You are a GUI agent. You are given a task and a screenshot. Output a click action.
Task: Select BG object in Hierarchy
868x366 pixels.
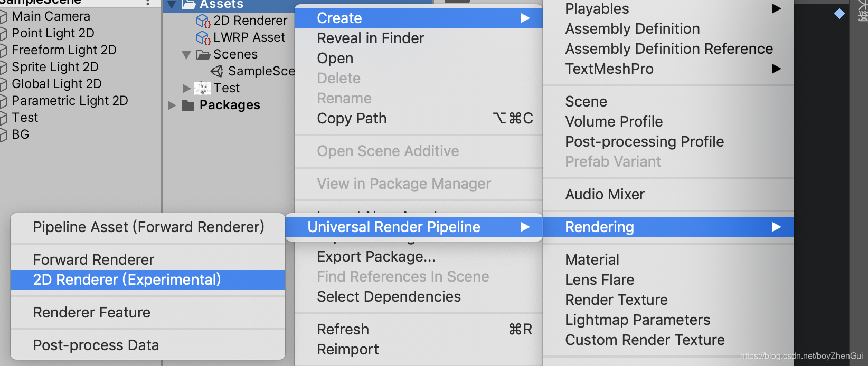point(21,134)
